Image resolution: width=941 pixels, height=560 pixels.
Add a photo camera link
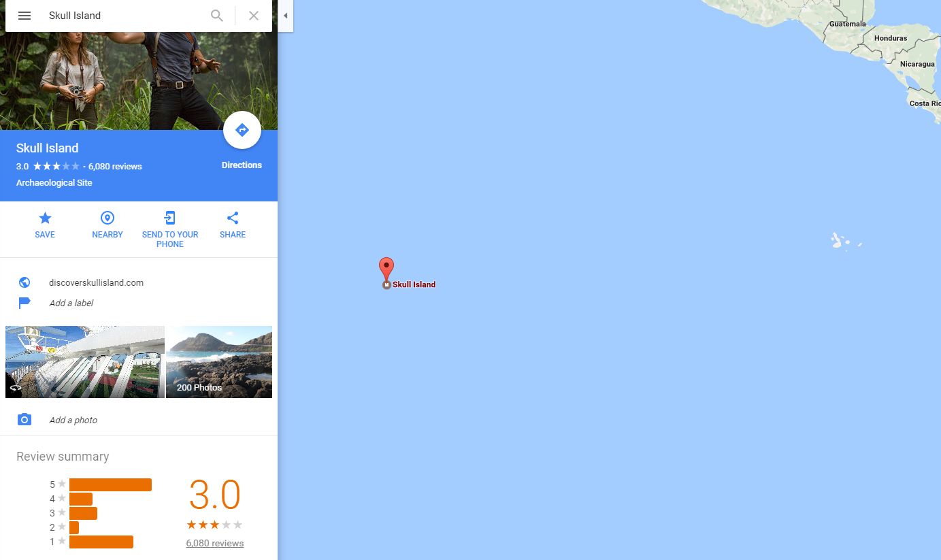pos(73,420)
